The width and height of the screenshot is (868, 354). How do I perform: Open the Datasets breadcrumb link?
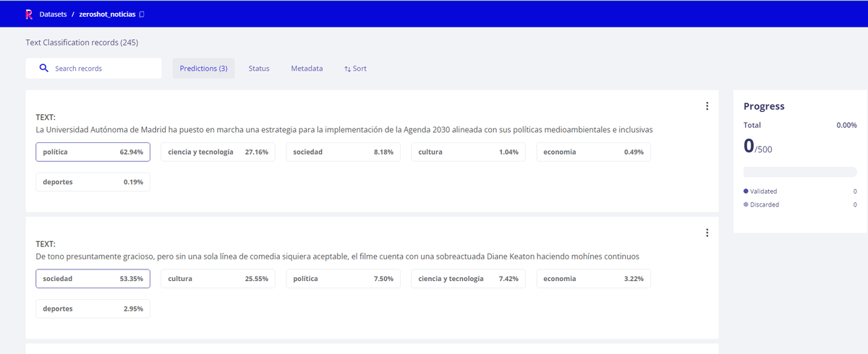(x=53, y=14)
